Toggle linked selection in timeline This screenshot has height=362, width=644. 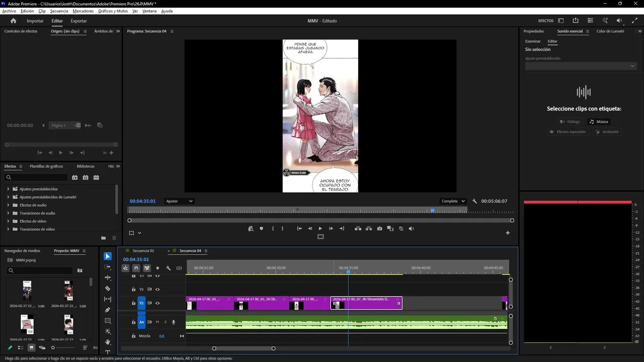[x=147, y=268]
